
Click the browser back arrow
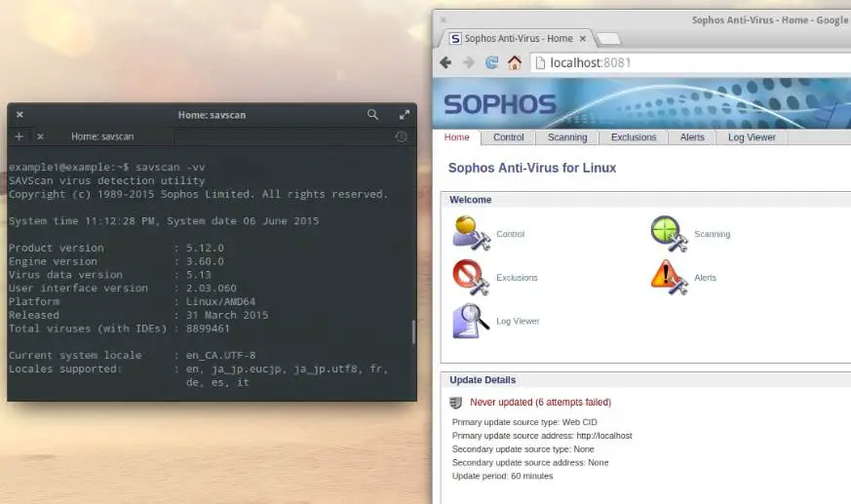pos(445,63)
